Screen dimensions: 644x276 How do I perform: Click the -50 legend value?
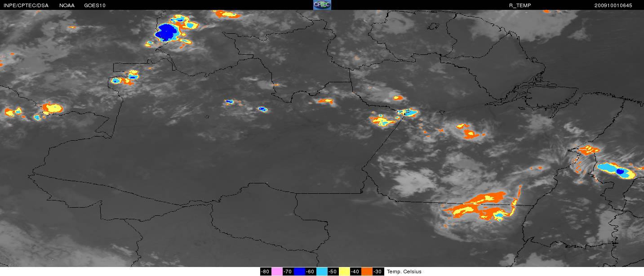click(x=333, y=272)
